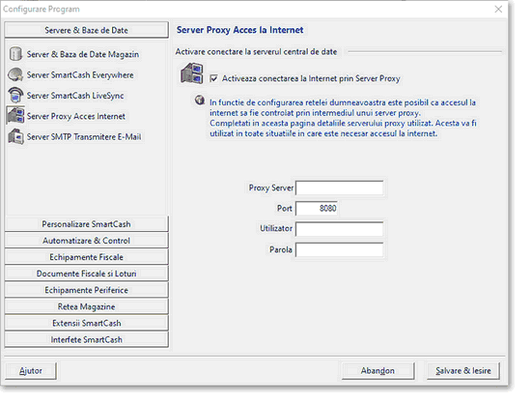Image resolution: width=532 pixels, height=404 pixels.
Task: Click the Activare conectare la serverul central label
Action: [x=256, y=52]
